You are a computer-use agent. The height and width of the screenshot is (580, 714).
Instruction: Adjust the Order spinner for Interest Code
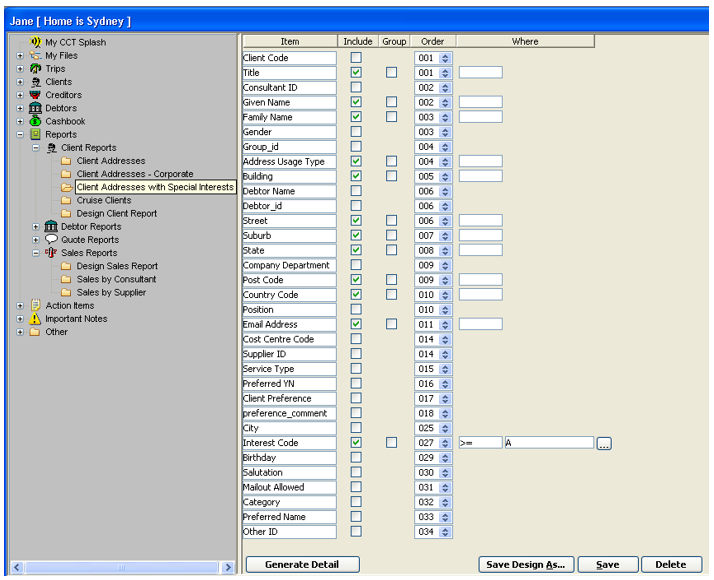tap(445, 443)
